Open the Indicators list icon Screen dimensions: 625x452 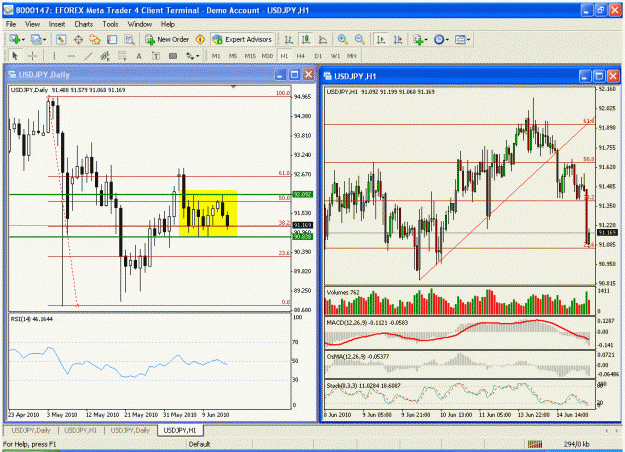tap(418, 39)
